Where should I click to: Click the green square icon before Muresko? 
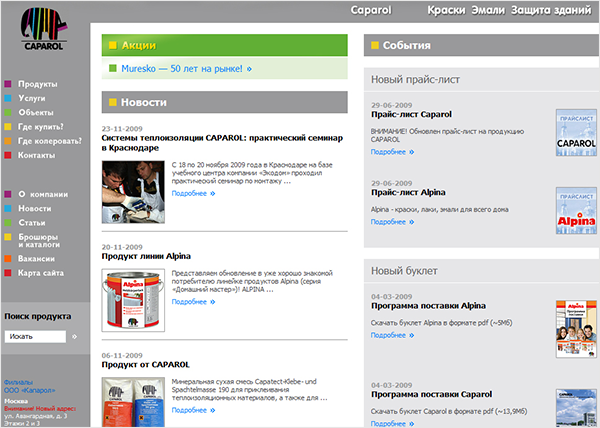112,68
